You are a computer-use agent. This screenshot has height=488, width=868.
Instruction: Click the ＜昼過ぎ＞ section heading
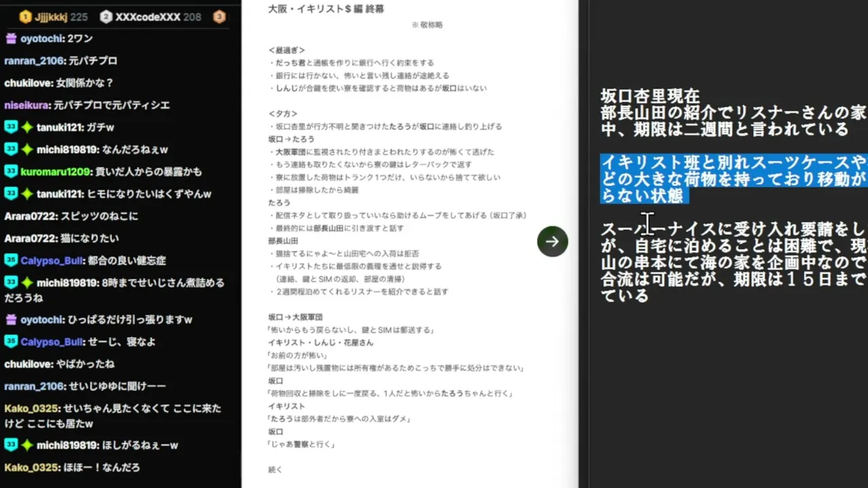pos(287,50)
